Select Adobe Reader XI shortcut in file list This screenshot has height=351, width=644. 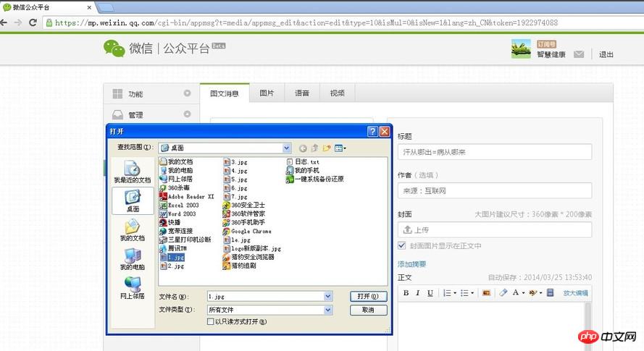[187, 196]
